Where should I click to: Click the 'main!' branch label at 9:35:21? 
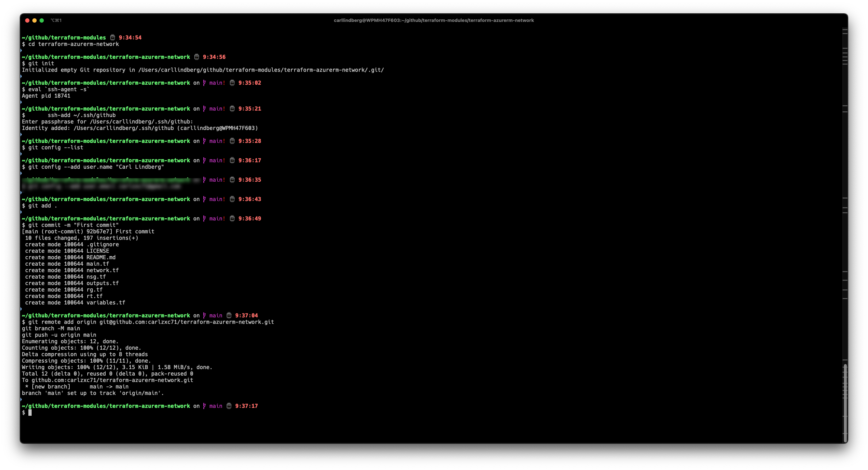pos(217,108)
